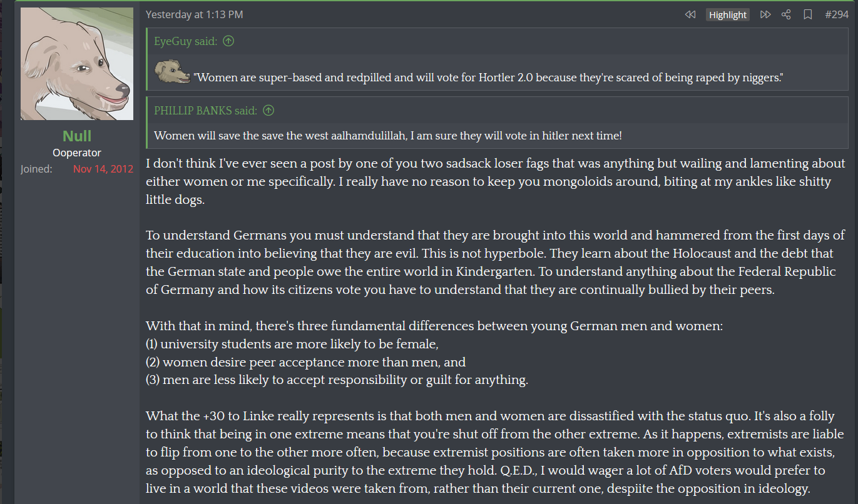
Task: Open the Null username profile link
Action: [x=77, y=136]
